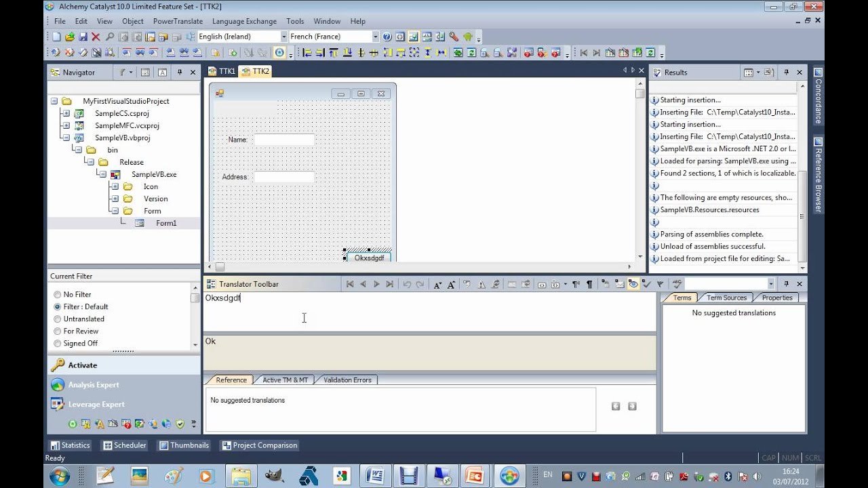Click the eye preview icon in Translator Toolbar
This screenshot has width=868, height=488.
tap(633, 284)
